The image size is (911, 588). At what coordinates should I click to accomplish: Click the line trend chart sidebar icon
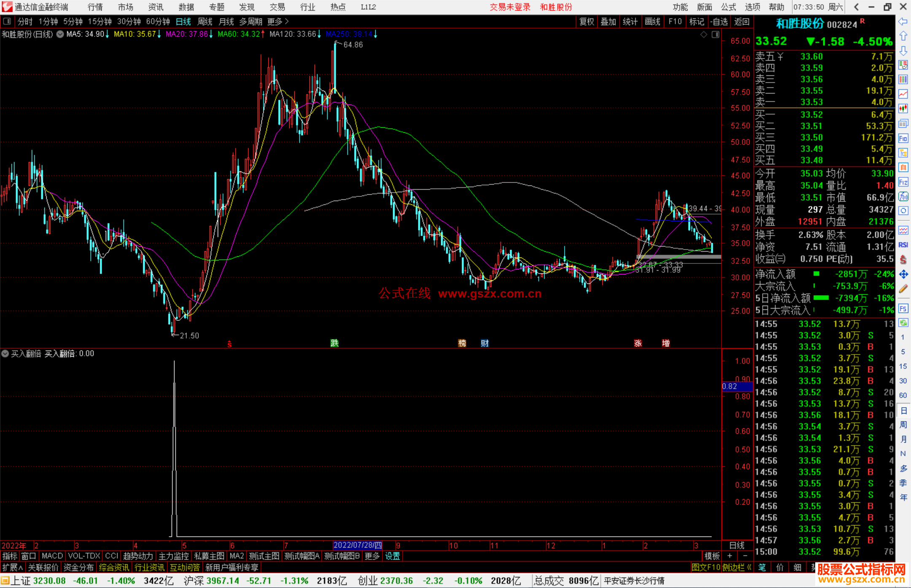903,94
